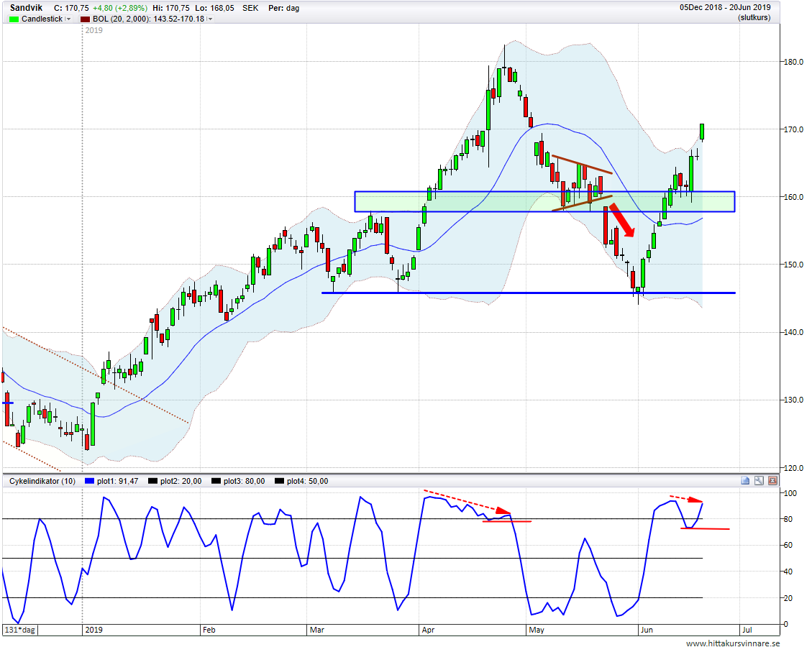Click the plot2: 20,00 label
The height and width of the screenshot is (647, 812).
pos(181,482)
